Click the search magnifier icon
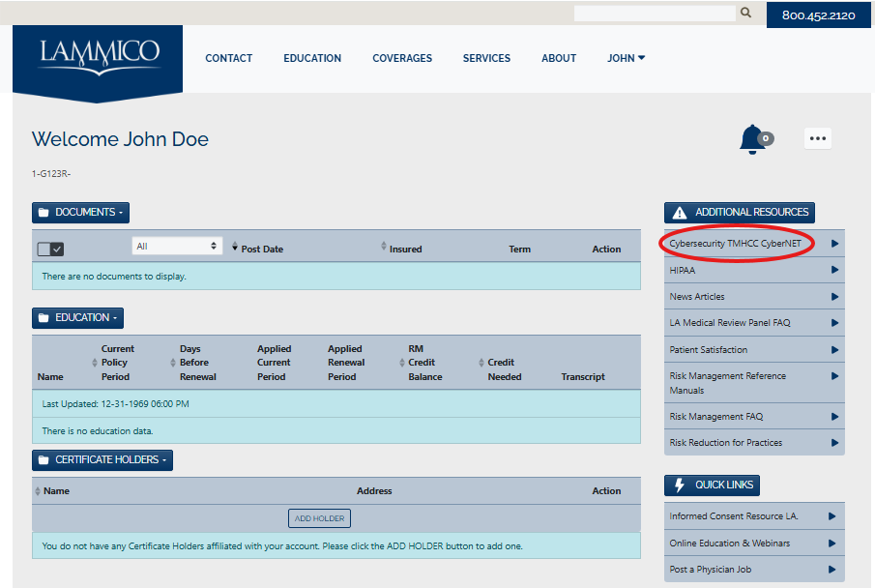This screenshot has height=588, width=875. (745, 14)
